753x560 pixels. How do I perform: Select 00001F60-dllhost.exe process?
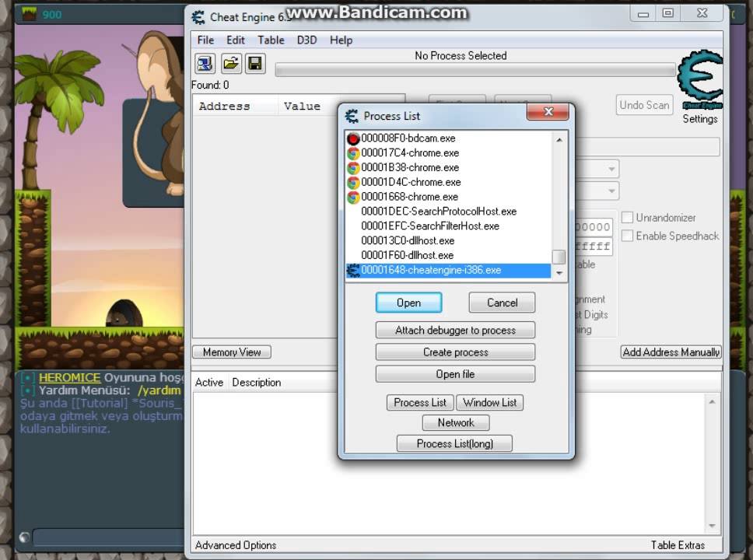point(448,255)
